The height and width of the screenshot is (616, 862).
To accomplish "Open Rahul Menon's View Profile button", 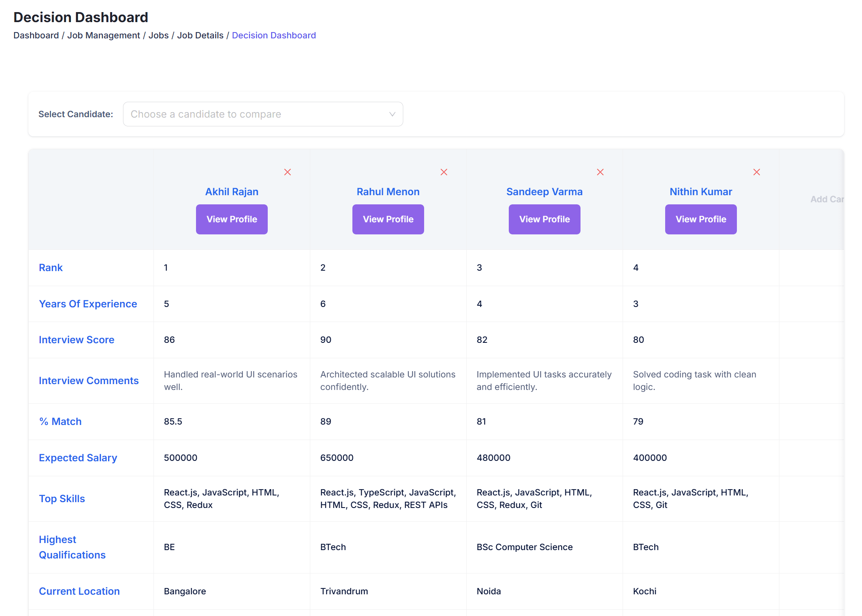I will 388,219.
